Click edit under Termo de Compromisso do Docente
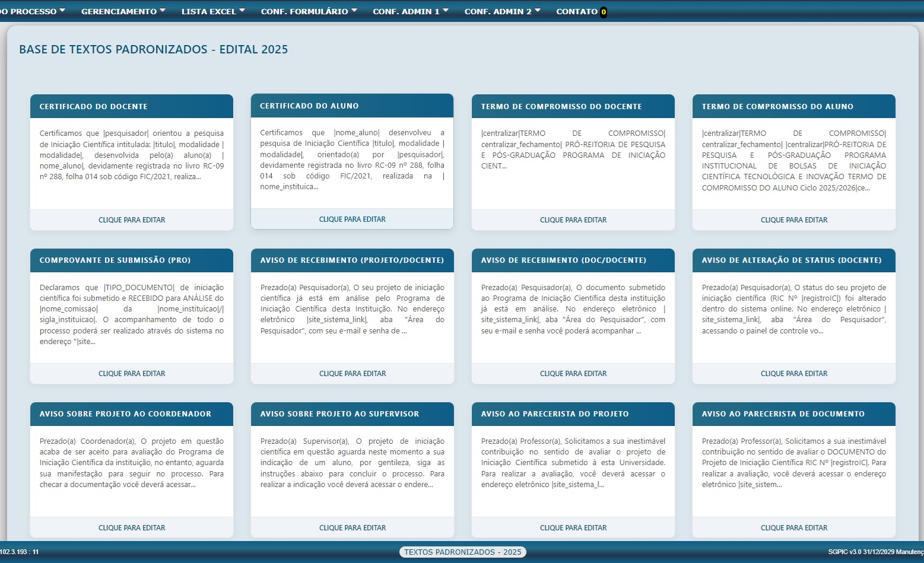Screen dimensions: 924x563 (573, 220)
